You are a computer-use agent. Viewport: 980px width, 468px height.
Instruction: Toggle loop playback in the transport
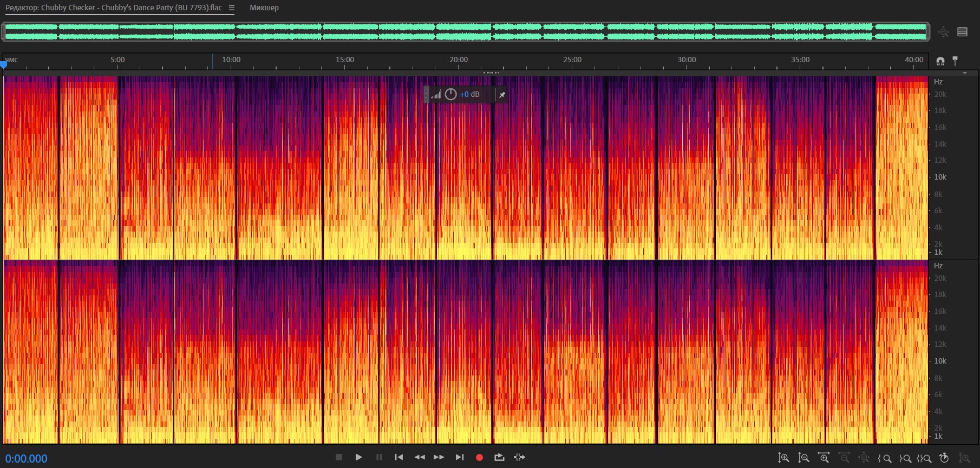(499, 457)
